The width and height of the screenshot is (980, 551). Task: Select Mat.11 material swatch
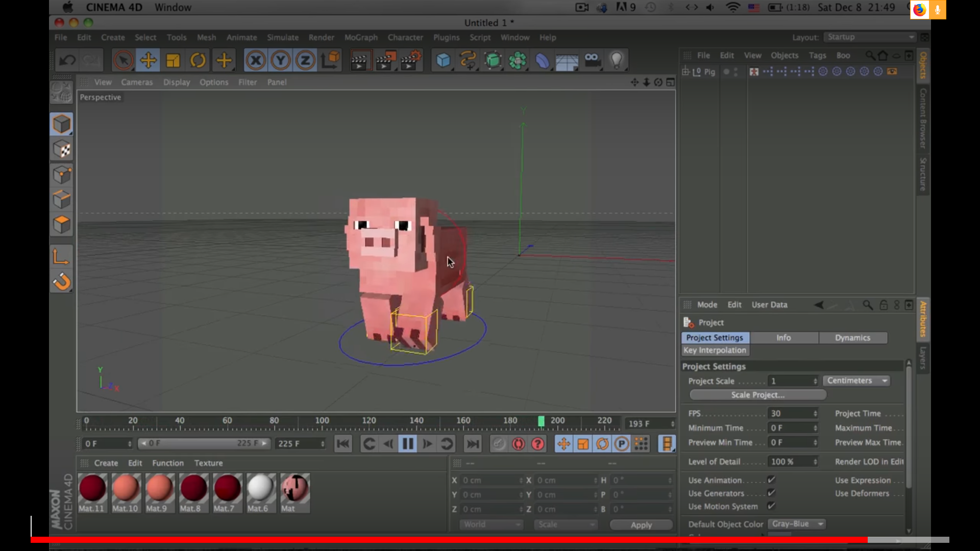pos(92,492)
